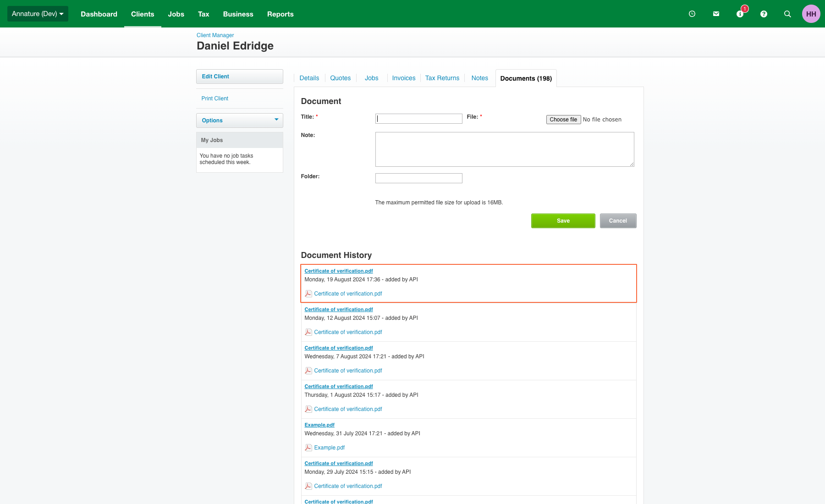Screen dimensions: 825x504
Task: Switch to the Notes tab
Action: coord(480,78)
